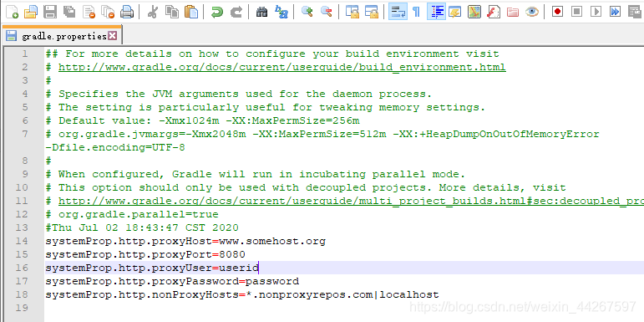Screen dimensions: 644x322
Task: Open a file using folder icon
Action: coord(30,12)
